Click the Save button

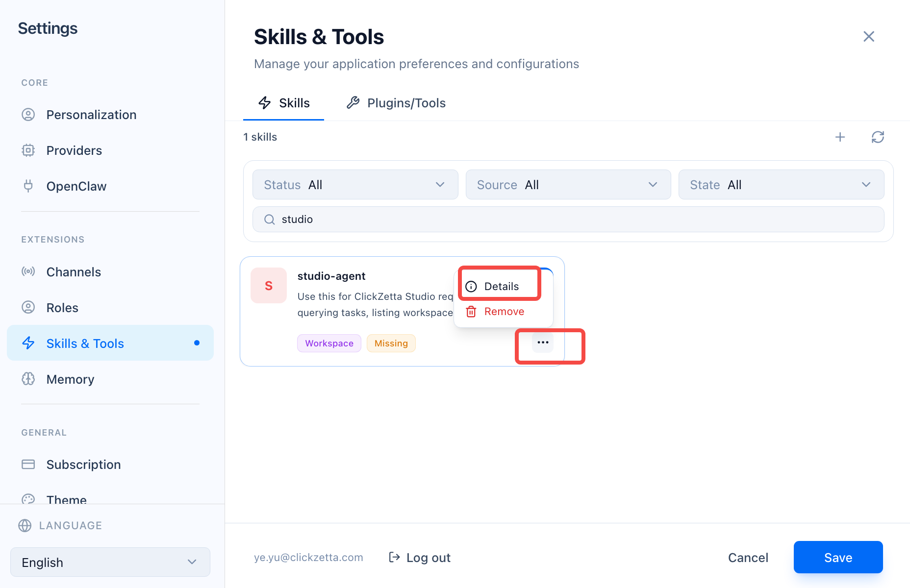pyautogui.click(x=838, y=558)
